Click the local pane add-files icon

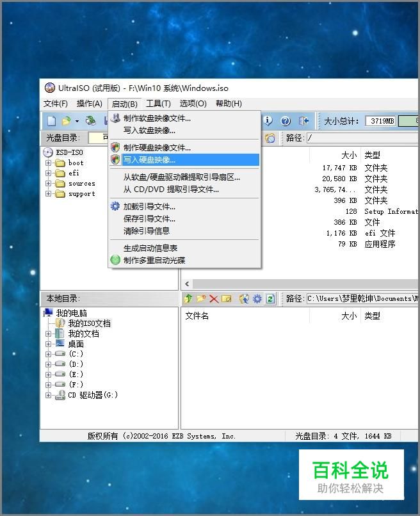244,298
